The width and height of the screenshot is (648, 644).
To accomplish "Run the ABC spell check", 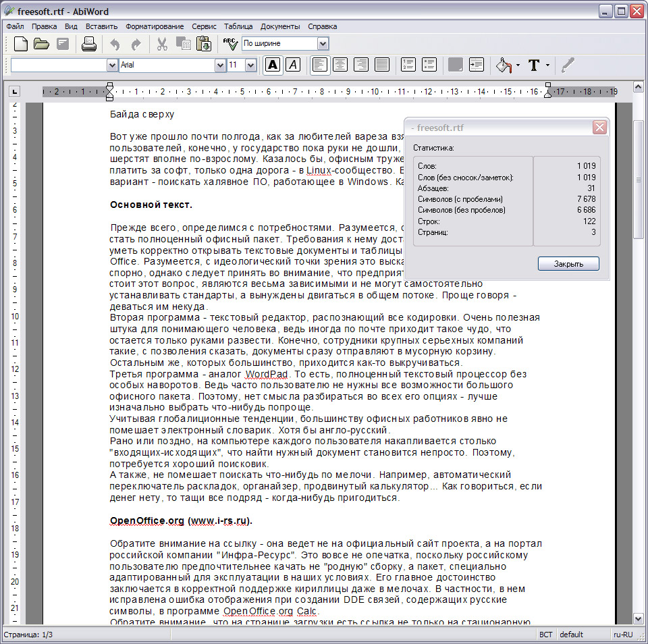I will click(x=230, y=44).
